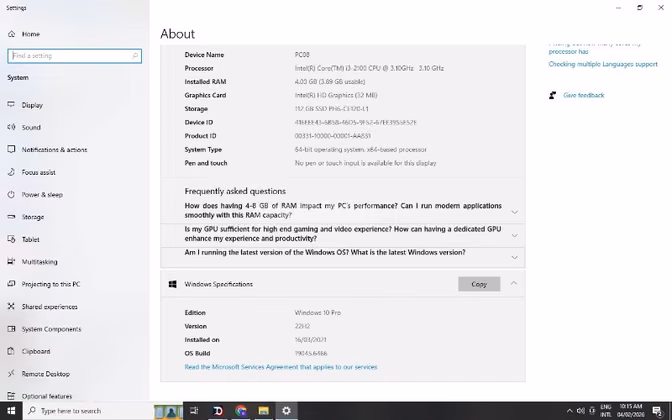Select the OS Build number value
The image size is (672, 420).
(311, 354)
